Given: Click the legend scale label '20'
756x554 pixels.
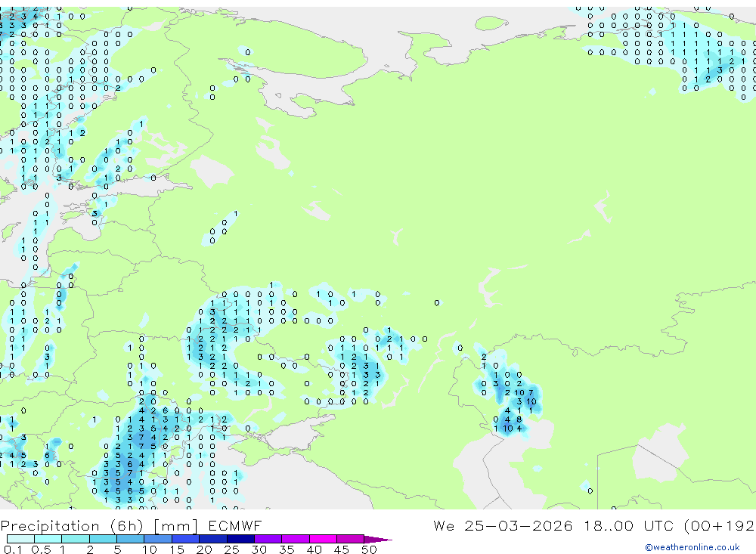Looking at the screenshot, I should [x=204, y=549].
